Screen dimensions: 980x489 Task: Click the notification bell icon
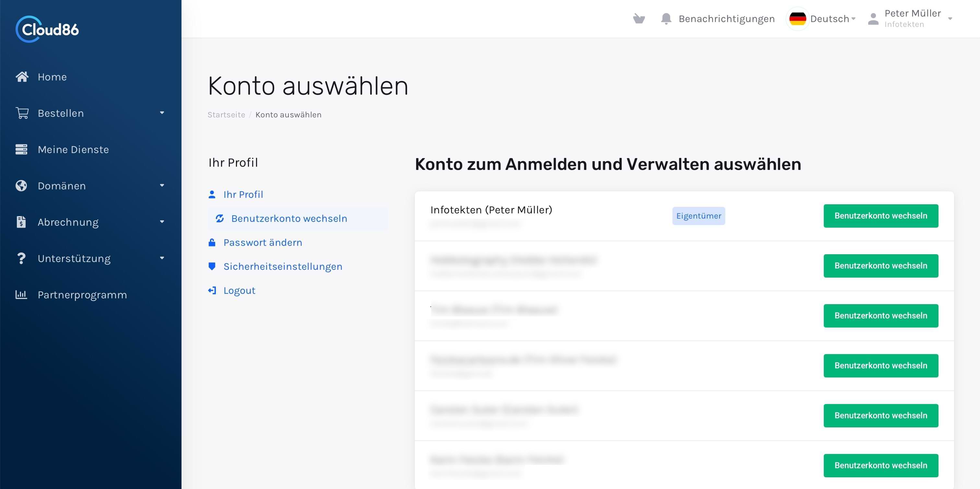pyautogui.click(x=666, y=19)
